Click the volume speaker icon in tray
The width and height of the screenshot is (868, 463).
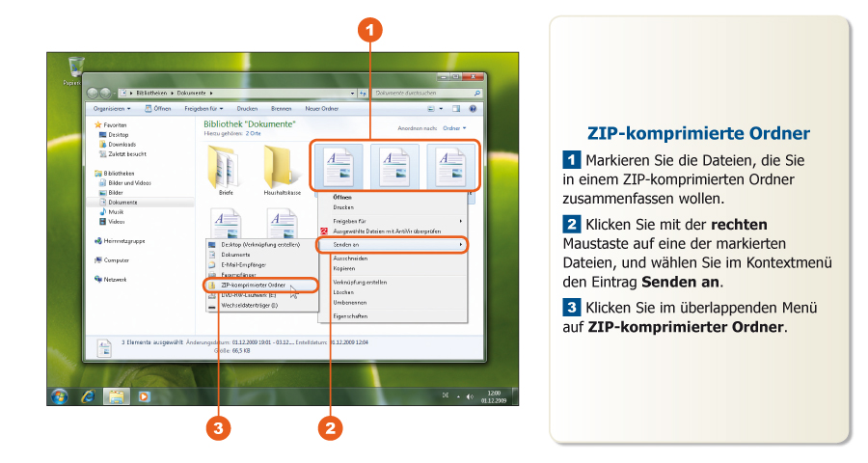pyautogui.click(x=470, y=396)
